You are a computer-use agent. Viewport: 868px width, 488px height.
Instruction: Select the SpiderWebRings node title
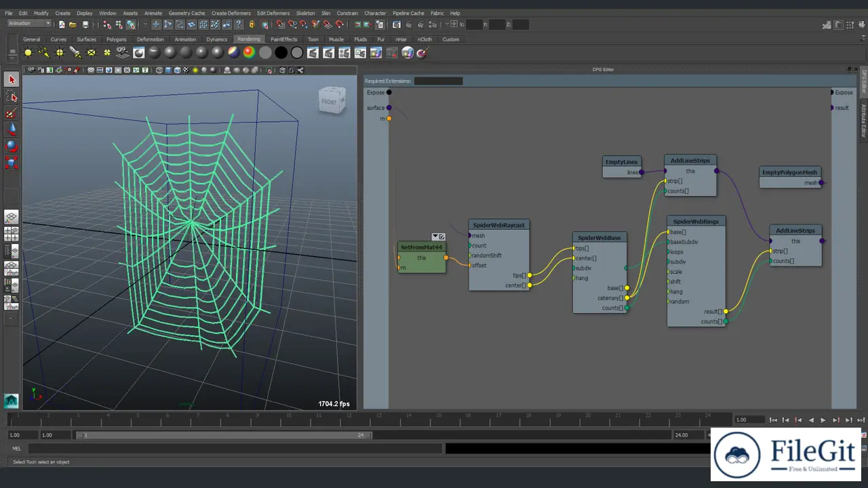696,222
